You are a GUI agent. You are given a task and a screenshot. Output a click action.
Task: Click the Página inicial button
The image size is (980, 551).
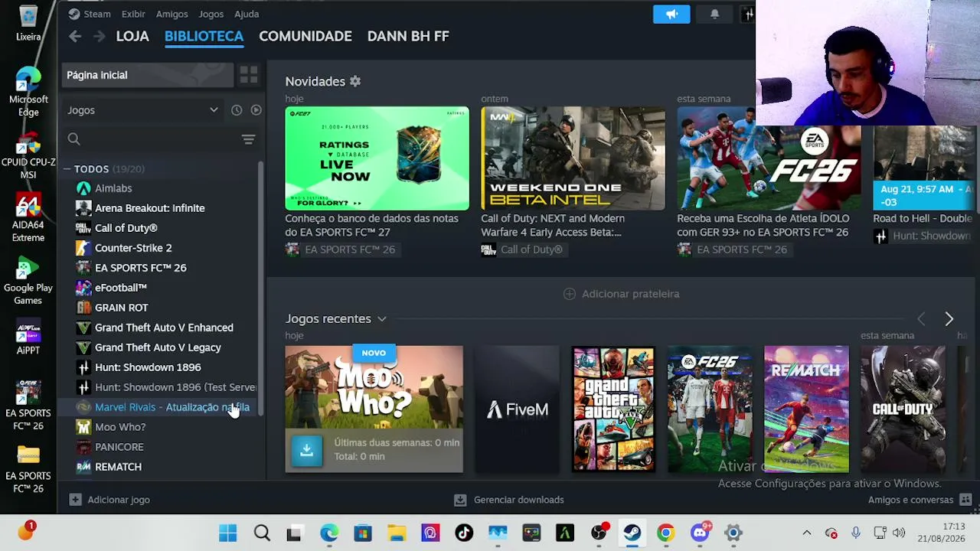pyautogui.click(x=148, y=75)
